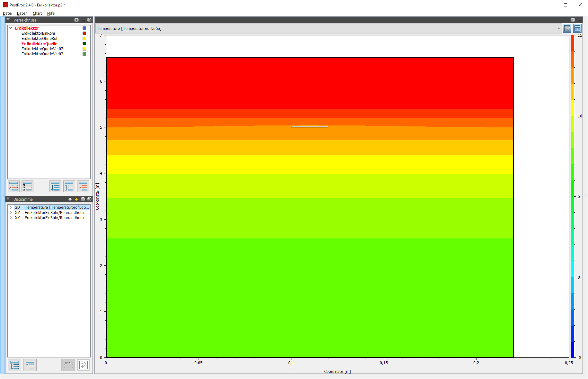Collapse the Erdkollektor tree node

[x=11, y=28]
